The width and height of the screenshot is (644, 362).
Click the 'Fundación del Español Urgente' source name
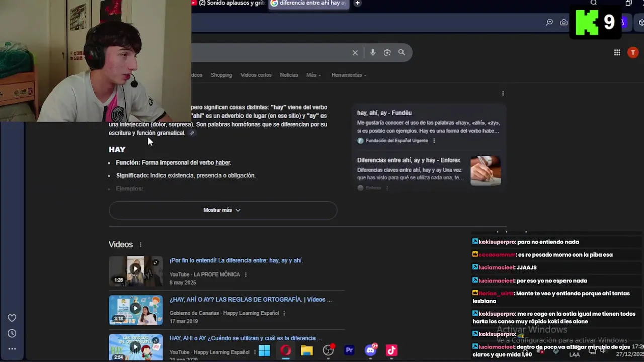tap(396, 141)
